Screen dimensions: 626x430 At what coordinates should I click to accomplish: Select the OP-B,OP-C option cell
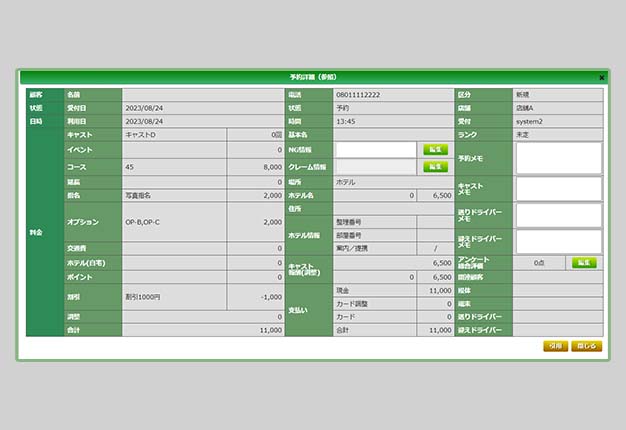tap(174, 222)
